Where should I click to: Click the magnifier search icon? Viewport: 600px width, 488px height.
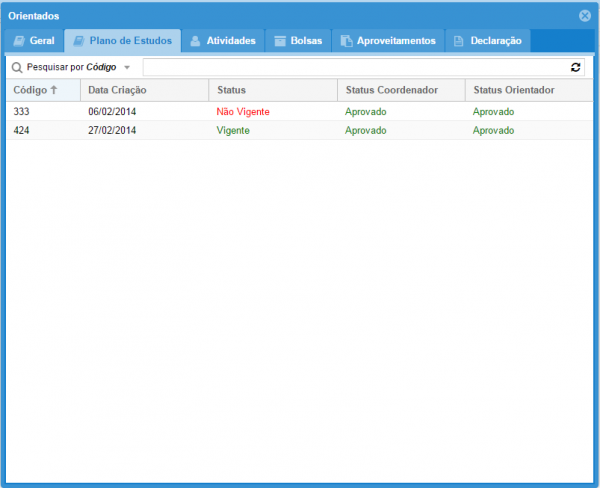point(17,67)
